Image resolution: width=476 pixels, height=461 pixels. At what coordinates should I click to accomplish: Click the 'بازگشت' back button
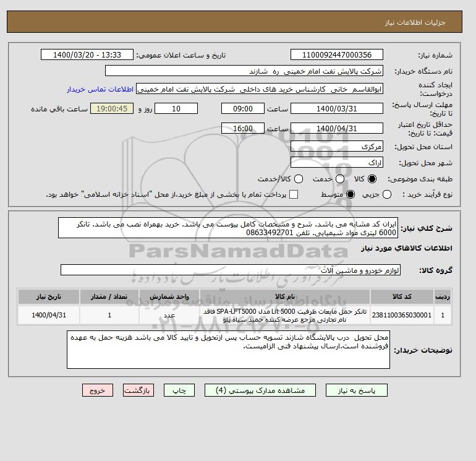(x=138, y=390)
